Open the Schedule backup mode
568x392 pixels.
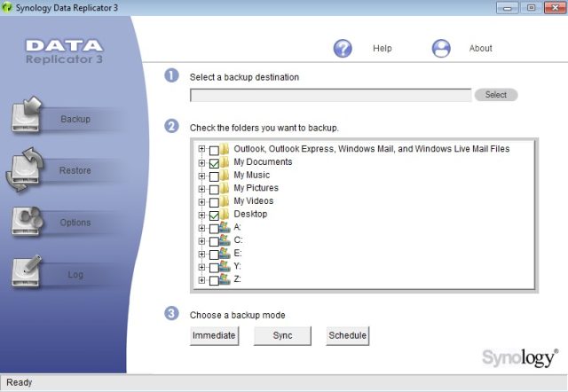coord(347,335)
